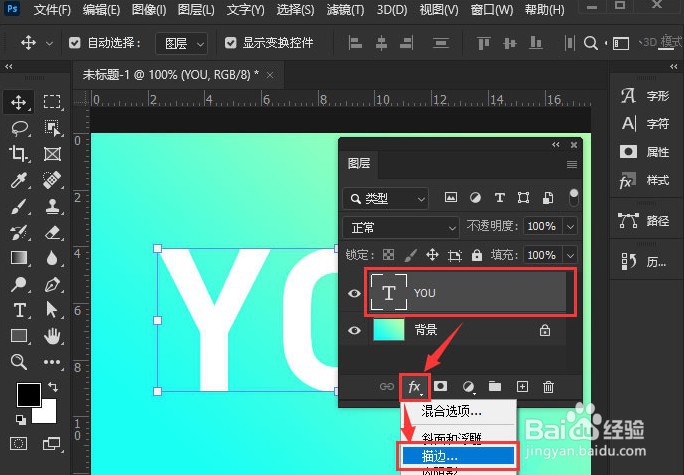Hide the 背景 layer
684x475 pixels.
point(354,330)
